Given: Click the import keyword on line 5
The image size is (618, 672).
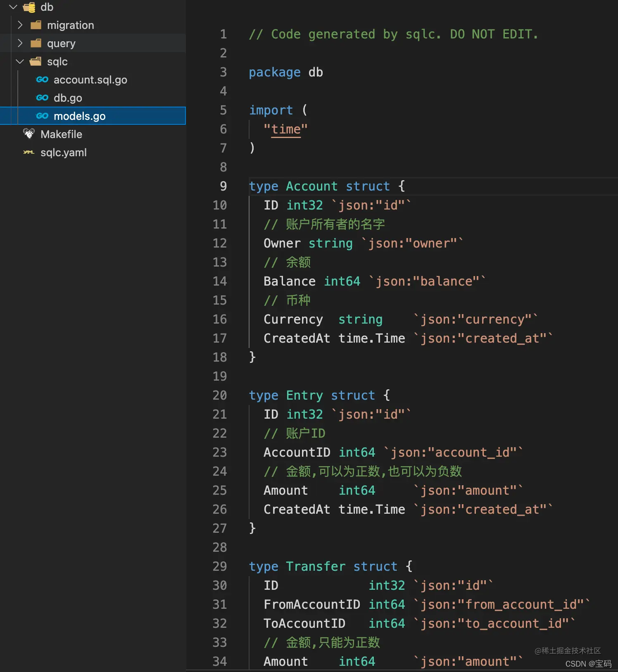Looking at the screenshot, I should tap(271, 110).
